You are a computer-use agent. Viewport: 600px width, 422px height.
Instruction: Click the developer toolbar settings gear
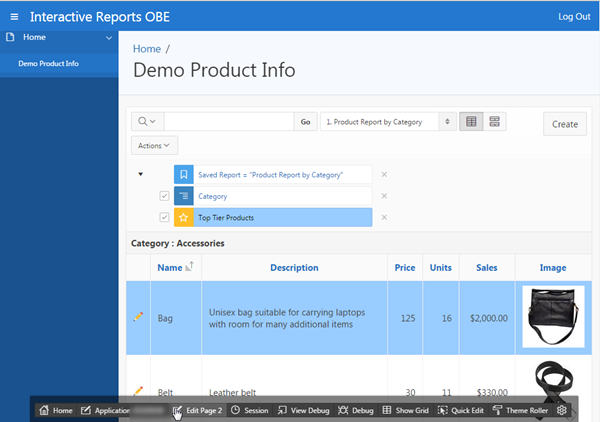point(562,410)
